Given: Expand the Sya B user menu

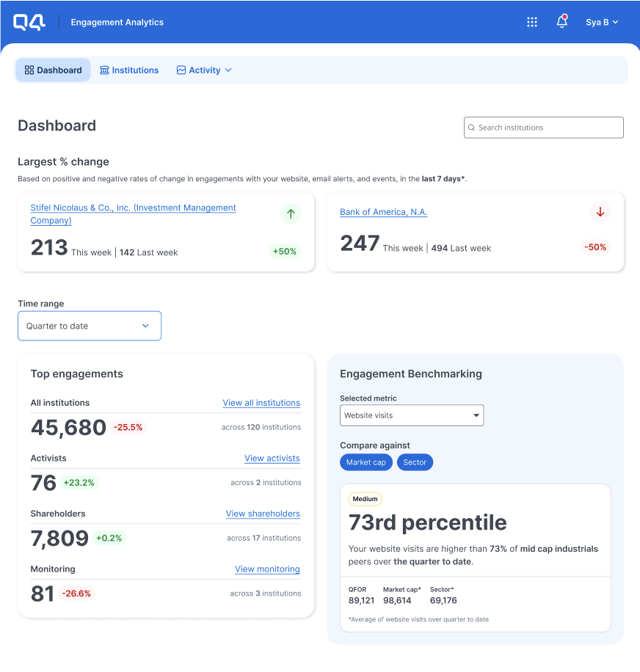Looking at the screenshot, I should 602,22.
